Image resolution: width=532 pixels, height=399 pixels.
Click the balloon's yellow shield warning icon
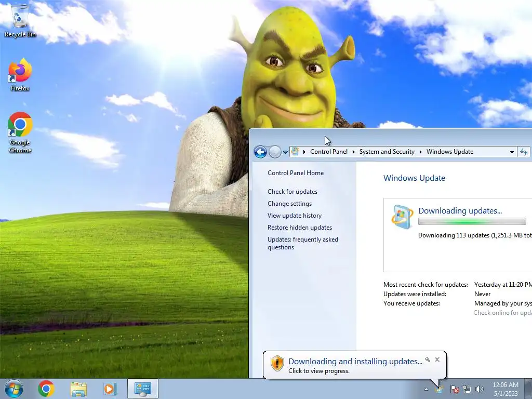(277, 363)
